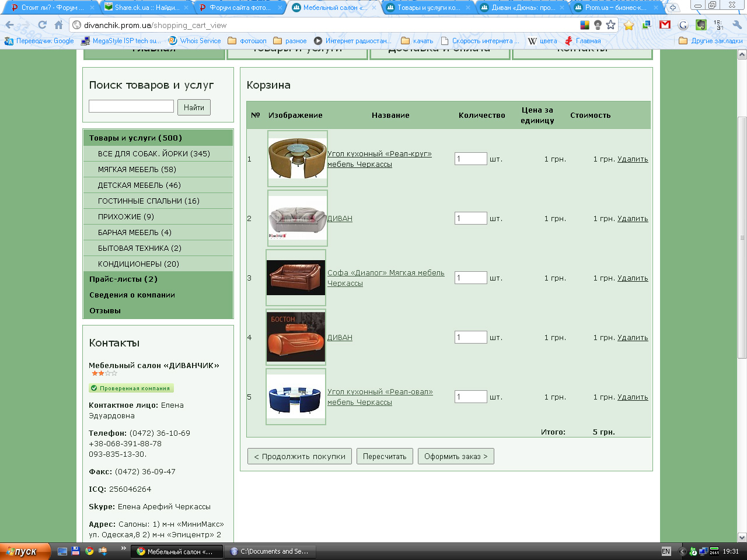The width and height of the screenshot is (747, 560).
Task: Click the vertical page scrollbar down arrow
Action: (742, 537)
